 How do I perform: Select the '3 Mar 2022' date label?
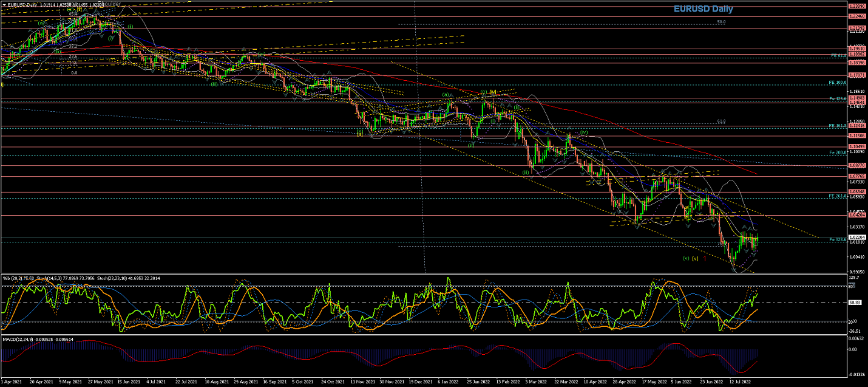[537, 383]
